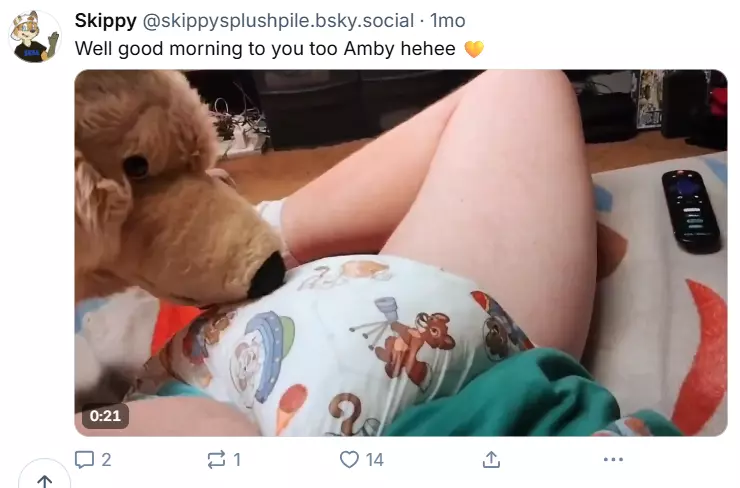Open Skippy's avatar profile picture

pyautogui.click(x=34, y=37)
